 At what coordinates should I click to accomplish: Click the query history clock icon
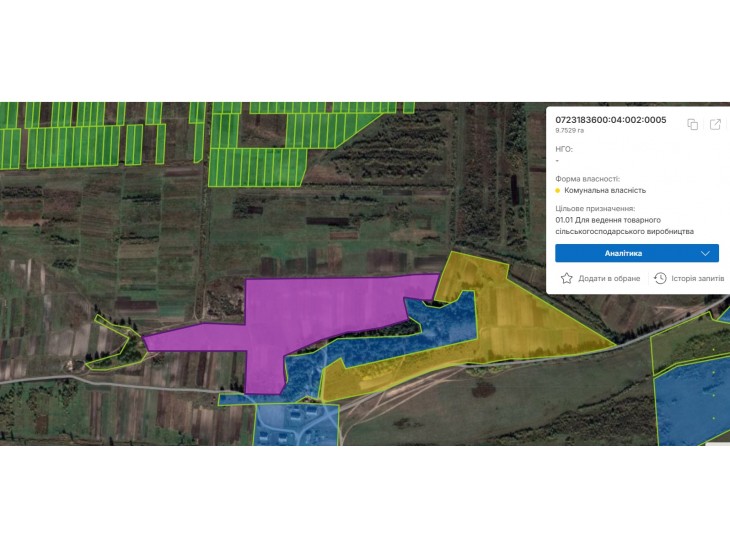[x=660, y=278]
